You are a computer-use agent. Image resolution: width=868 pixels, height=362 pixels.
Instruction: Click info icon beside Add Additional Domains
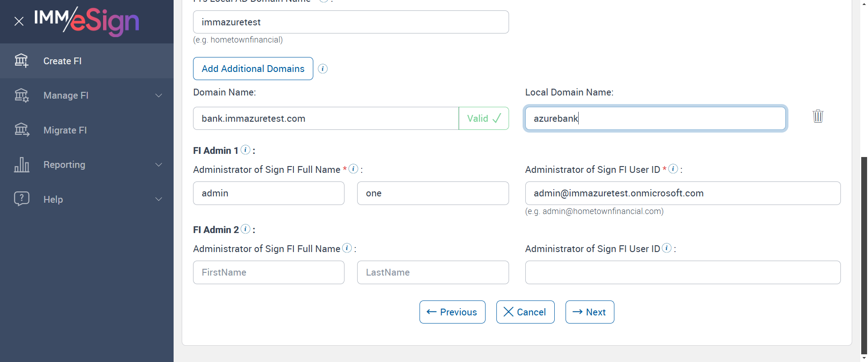pos(323,69)
